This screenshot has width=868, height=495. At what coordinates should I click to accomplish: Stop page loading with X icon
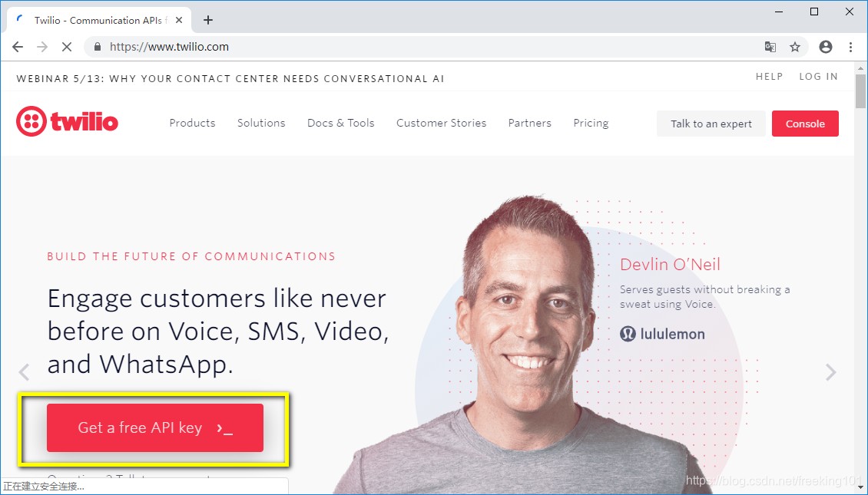pyautogui.click(x=67, y=47)
